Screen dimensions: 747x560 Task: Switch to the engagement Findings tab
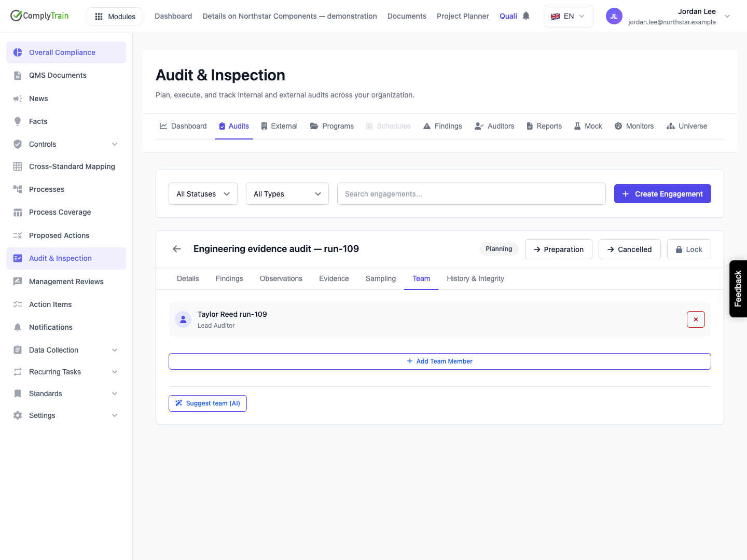tap(229, 278)
